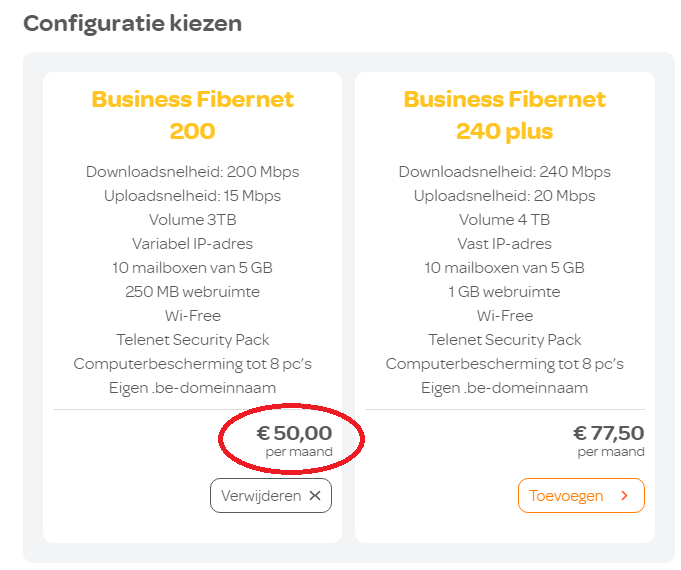Click the Volume 4 TB feature

point(505,220)
